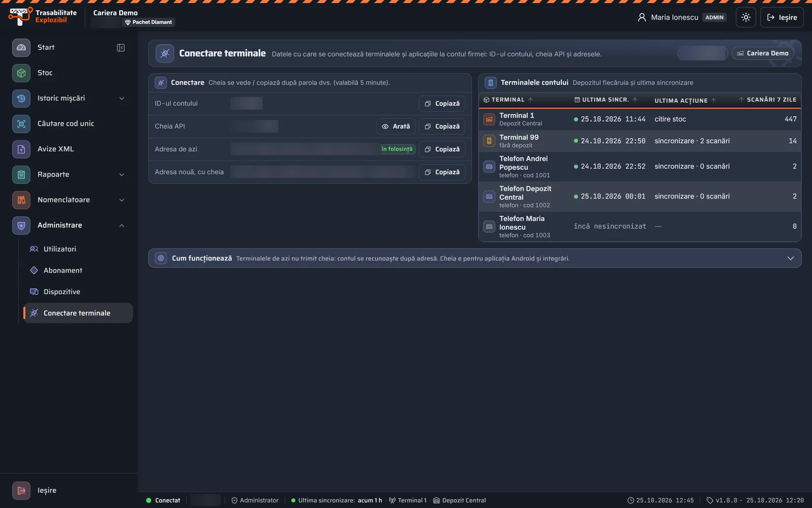Click the Cariera Demo button in header
Viewport: 812px width, 508px height.
tap(763, 53)
